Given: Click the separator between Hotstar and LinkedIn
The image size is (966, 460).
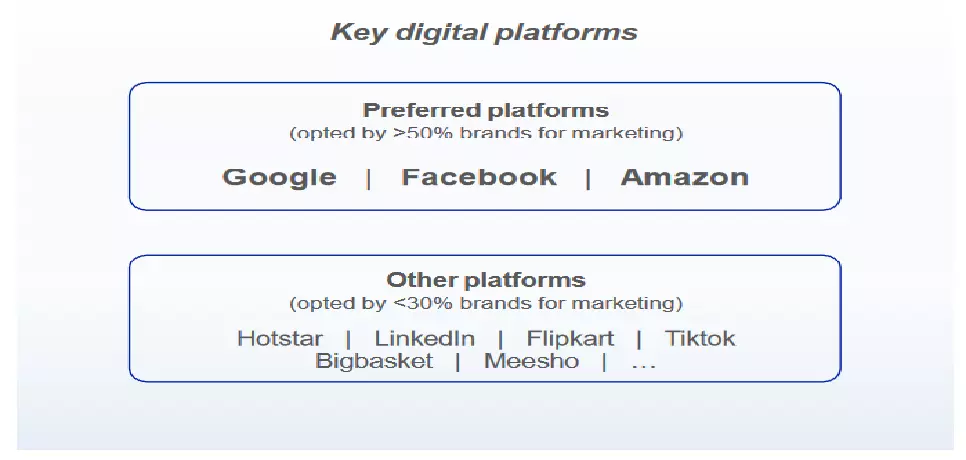Looking at the screenshot, I should (348, 338).
